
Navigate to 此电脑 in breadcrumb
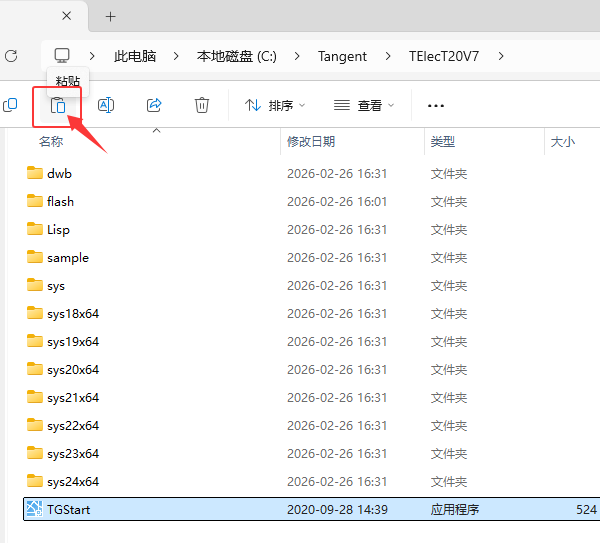(x=135, y=56)
